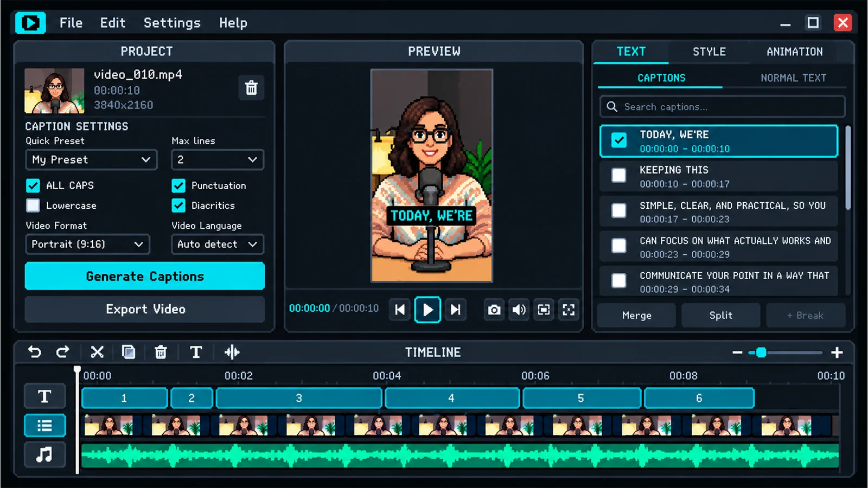Enable the Lowercase checkbox
Screen dimensions: 868x488
pyautogui.click(x=33, y=206)
